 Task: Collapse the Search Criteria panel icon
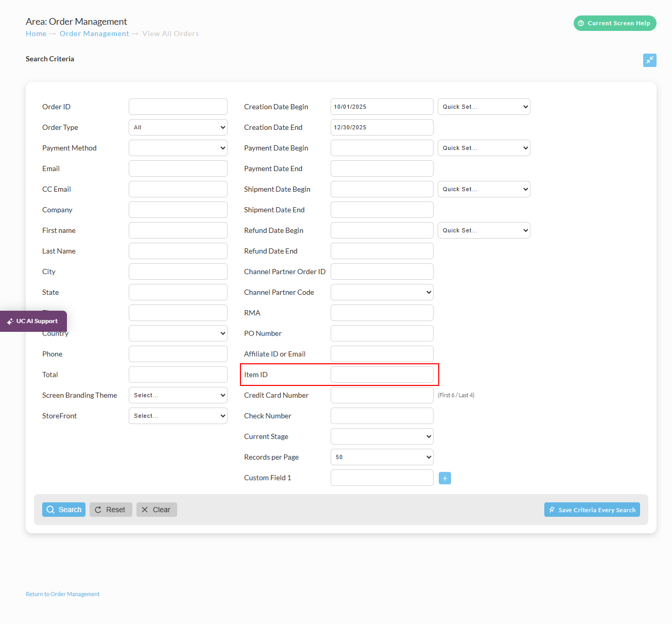point(649,60)
